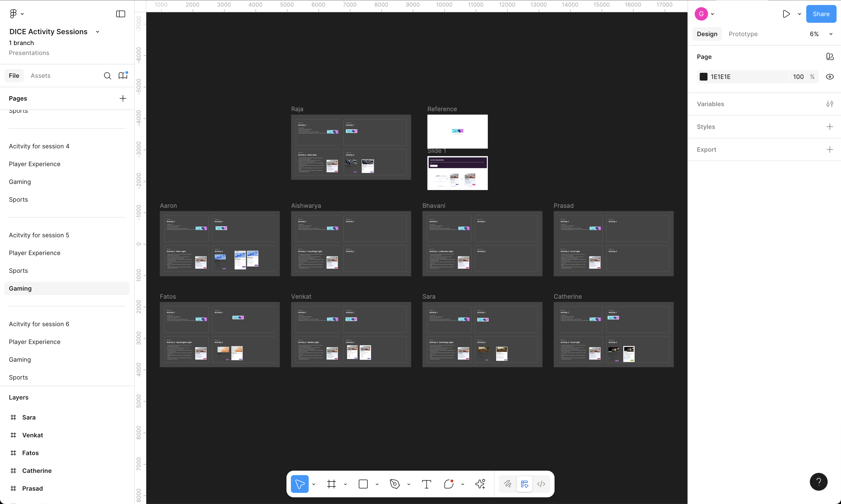
Task: Switch to the Assets tab
Action: [40, 76]
